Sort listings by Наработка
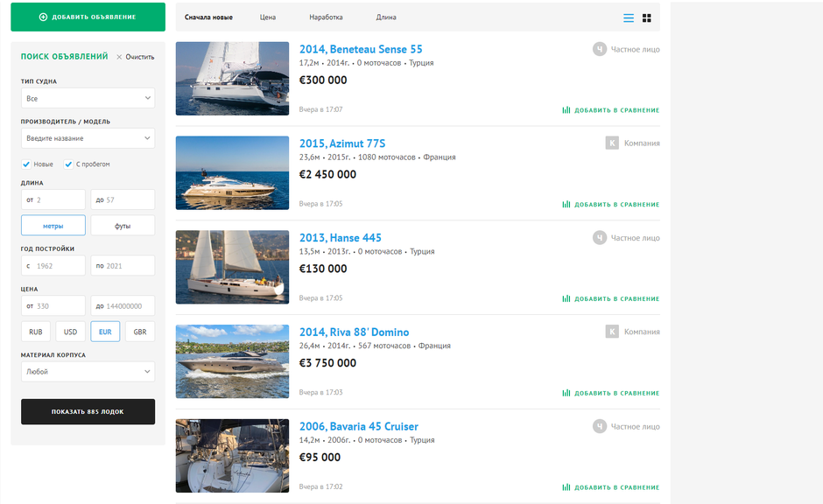The image size is (823, 504). [326, 17]
